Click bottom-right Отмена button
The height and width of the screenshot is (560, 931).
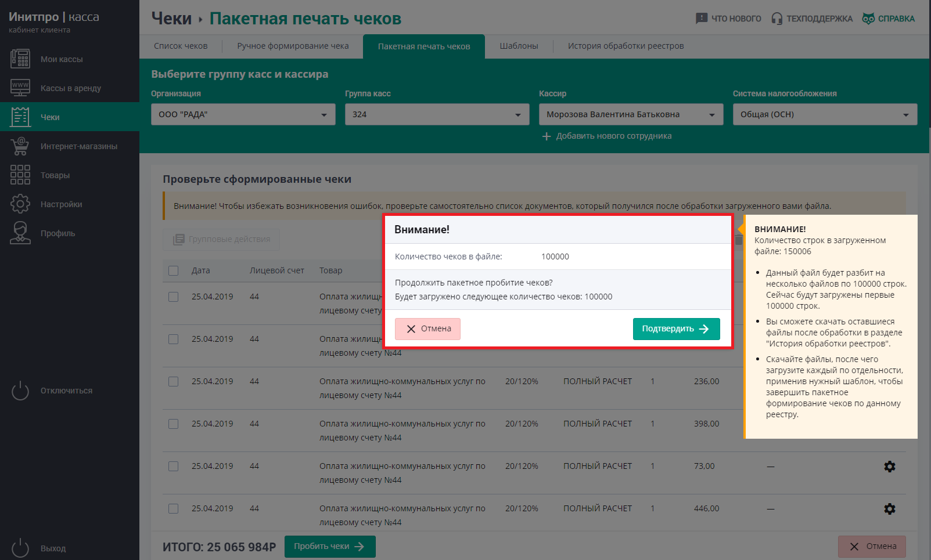pyautogui.click(x=872, y=547)
